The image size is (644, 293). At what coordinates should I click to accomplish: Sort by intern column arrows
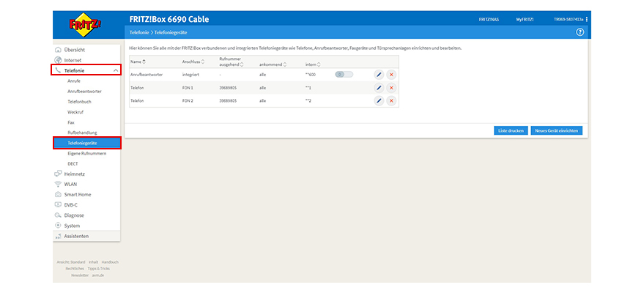[x=319, y=64]
